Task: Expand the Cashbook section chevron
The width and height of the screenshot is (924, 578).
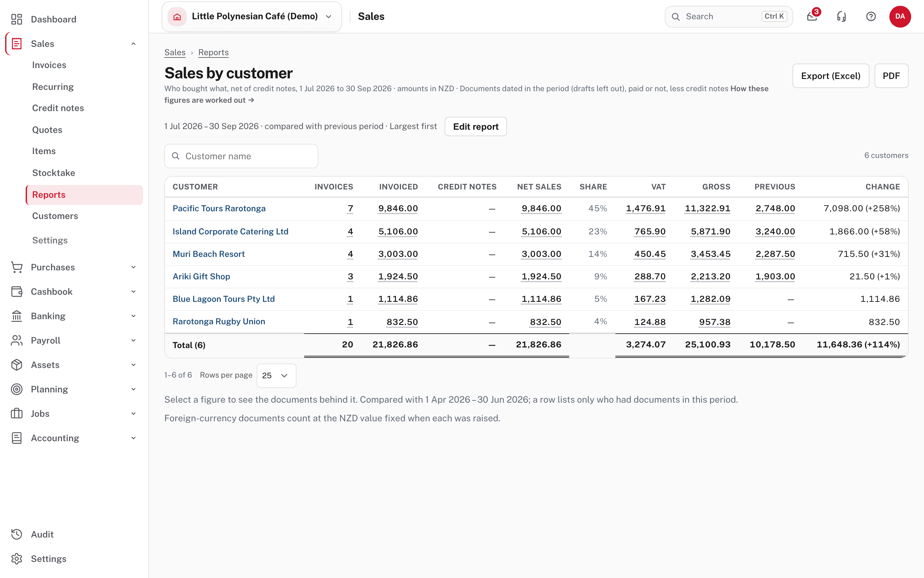Action: [134, 292]
